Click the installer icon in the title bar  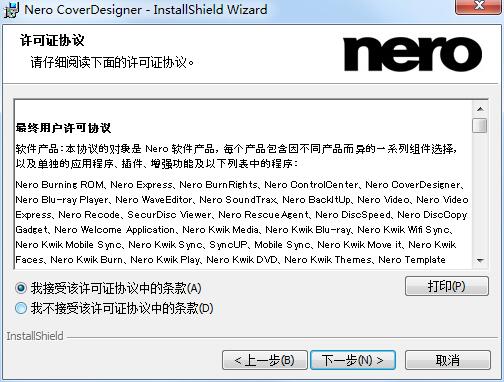pos(11,10)
